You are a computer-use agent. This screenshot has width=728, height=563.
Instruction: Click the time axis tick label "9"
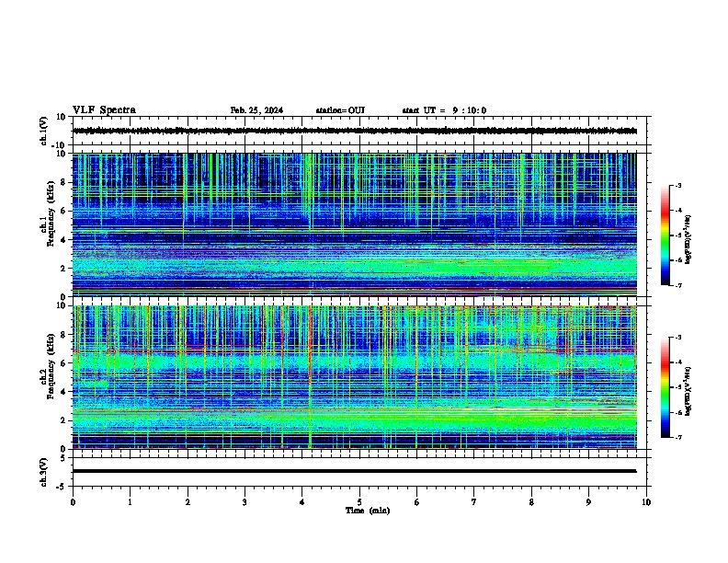pyautogui.click(x=588, y=502)
